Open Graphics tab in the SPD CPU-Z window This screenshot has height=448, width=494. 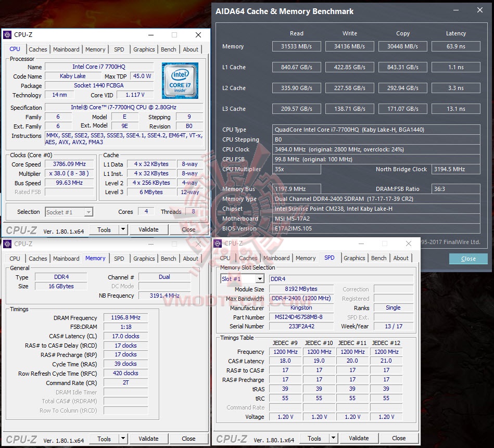point(354,258)
